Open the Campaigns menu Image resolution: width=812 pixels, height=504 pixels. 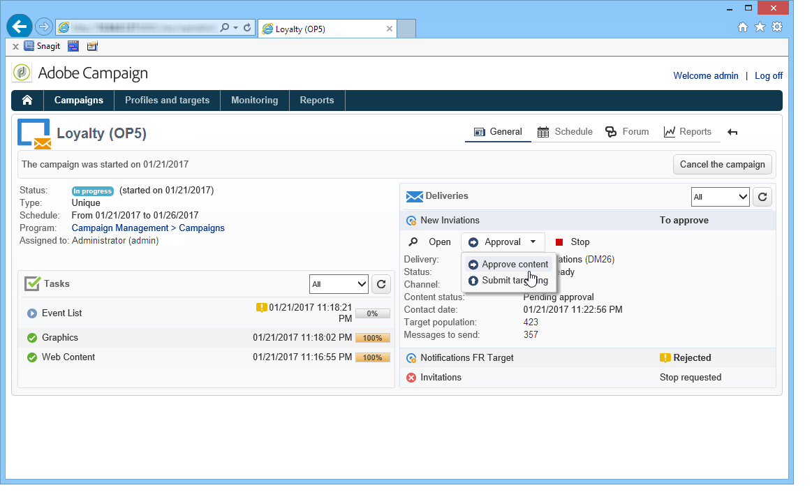coord(79,100)
